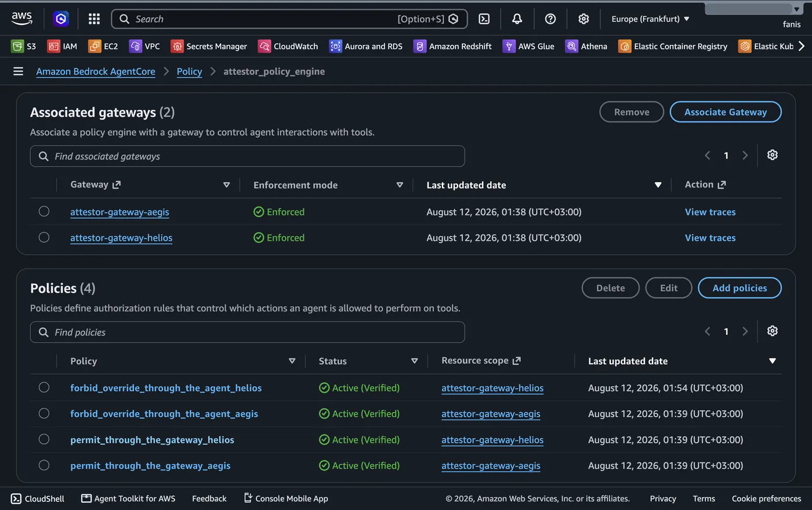The width and height of the screenshot is (812, 510).
Task: Open the Privacy link in footer
Action: 663,498
